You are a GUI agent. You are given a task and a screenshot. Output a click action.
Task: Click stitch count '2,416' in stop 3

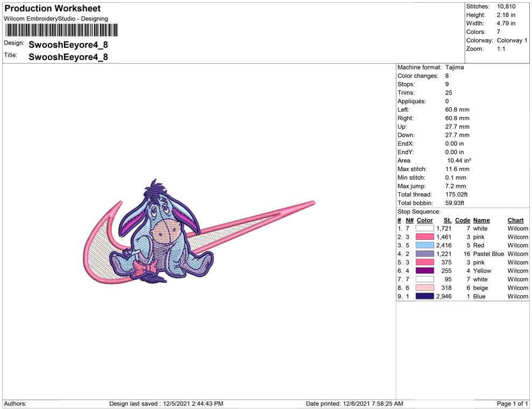coord(444,245)
